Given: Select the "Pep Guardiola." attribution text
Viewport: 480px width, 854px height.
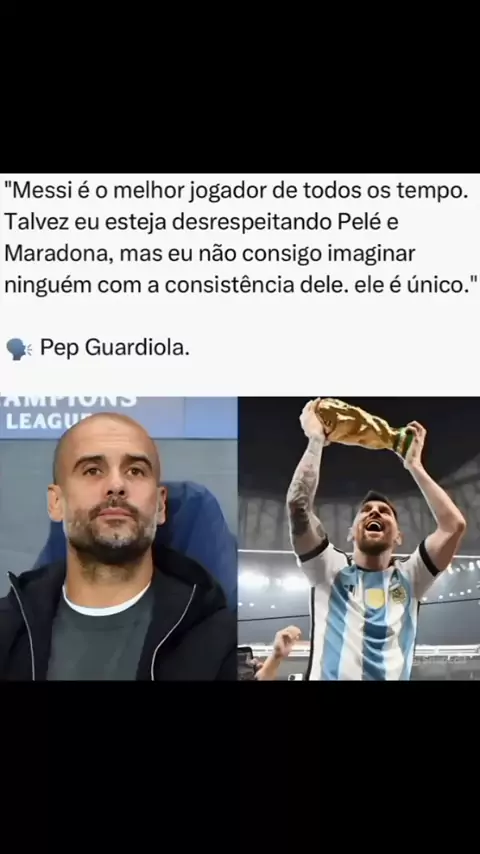Looking at the screenshot, I should 115,348.
